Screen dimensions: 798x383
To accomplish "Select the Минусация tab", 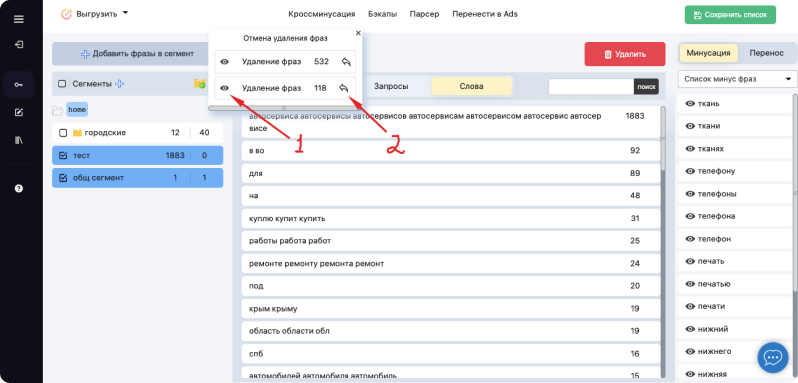I will pyautogui.click(x=708, y=53).
